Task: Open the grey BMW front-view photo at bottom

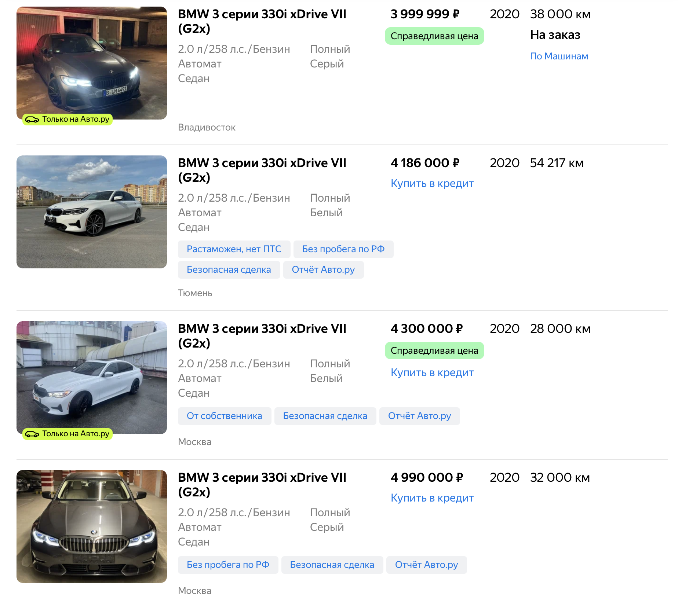Action: coord(91,526)
